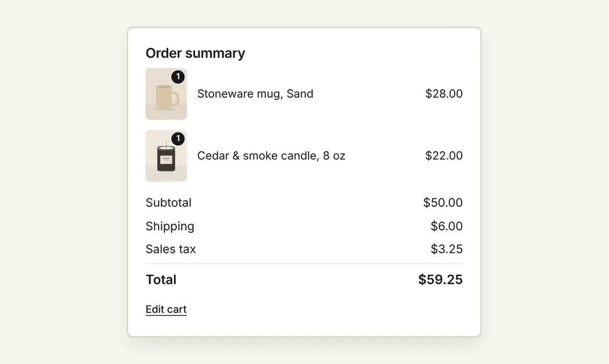Open the Edit cart link
The width and height of the screenshot is (609, 364).
click(x=166, y=309)
